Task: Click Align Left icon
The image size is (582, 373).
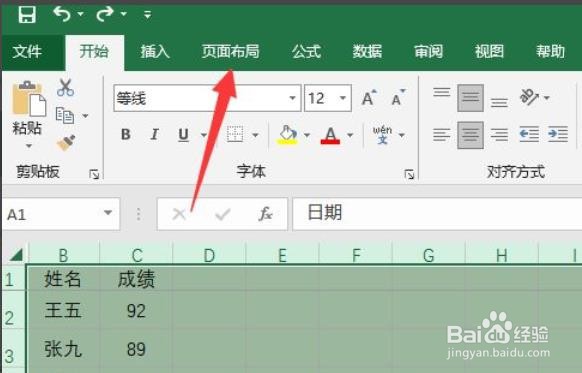Action: (x=442, y=134)
